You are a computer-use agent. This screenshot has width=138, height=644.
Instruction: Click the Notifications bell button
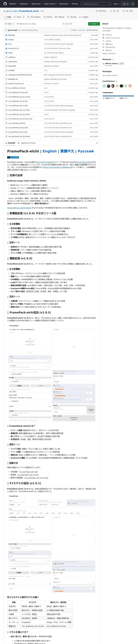tap(101, 11)
